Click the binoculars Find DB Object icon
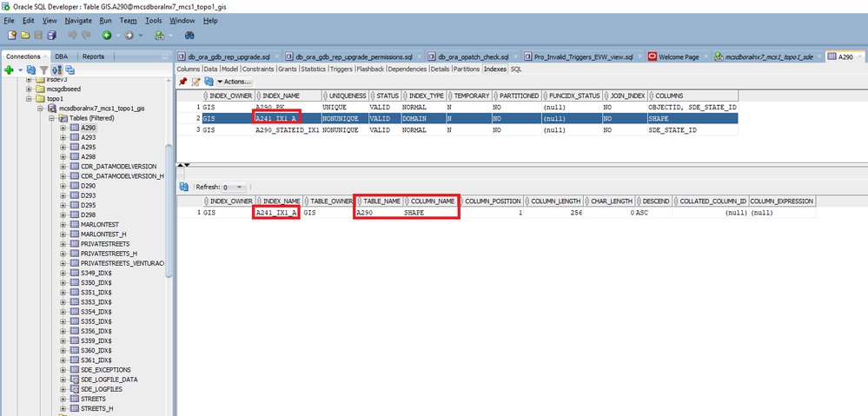Viewport: 868px width, 416px height. [190, 36]
